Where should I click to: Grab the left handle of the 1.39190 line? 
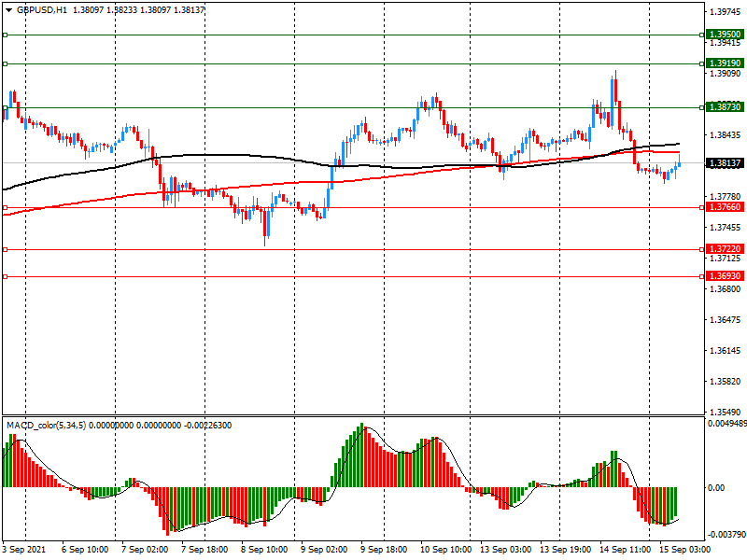click(x=6, y=63)
